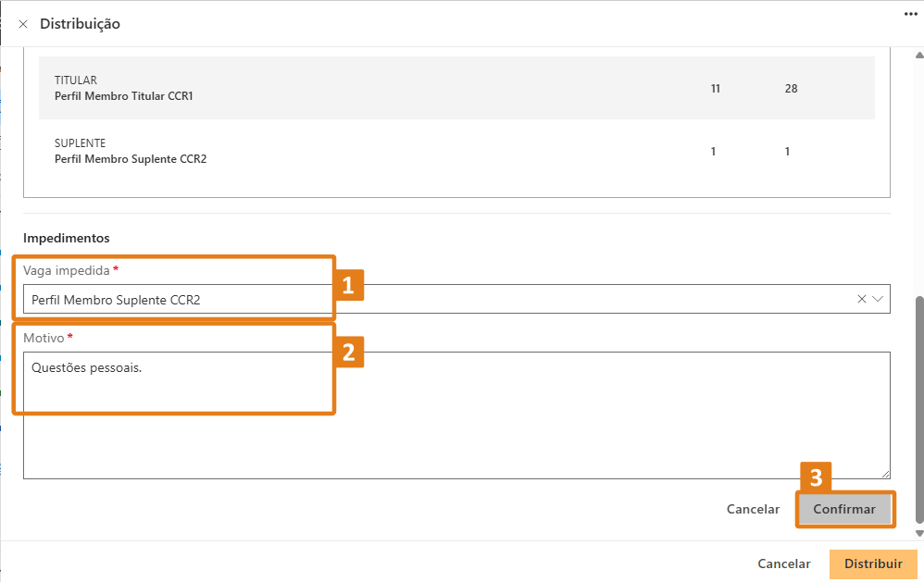924x582 pixels.
Task: Open the more options ellipsis menu
Action: point(910,15)
